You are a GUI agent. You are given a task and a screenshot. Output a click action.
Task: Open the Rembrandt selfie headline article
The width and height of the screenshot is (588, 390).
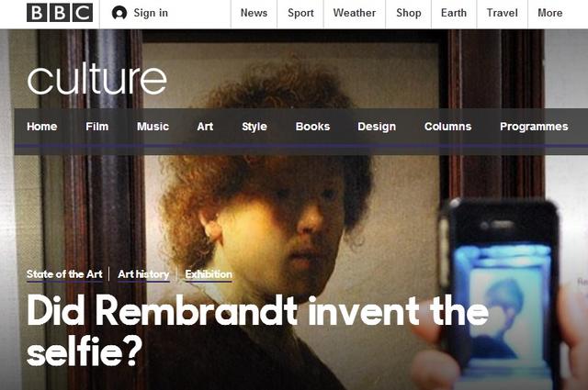tap(257, 329)
